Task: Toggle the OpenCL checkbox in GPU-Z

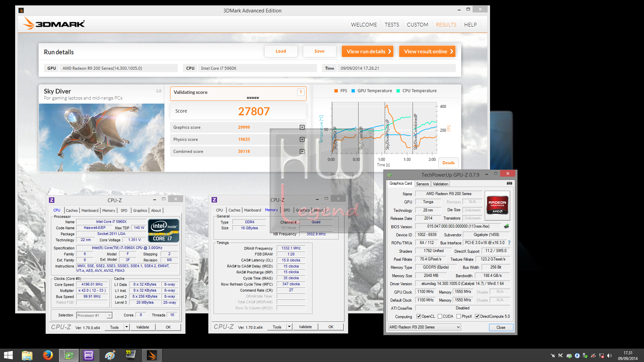Action: pyautogui.click(x=419, y=316)
